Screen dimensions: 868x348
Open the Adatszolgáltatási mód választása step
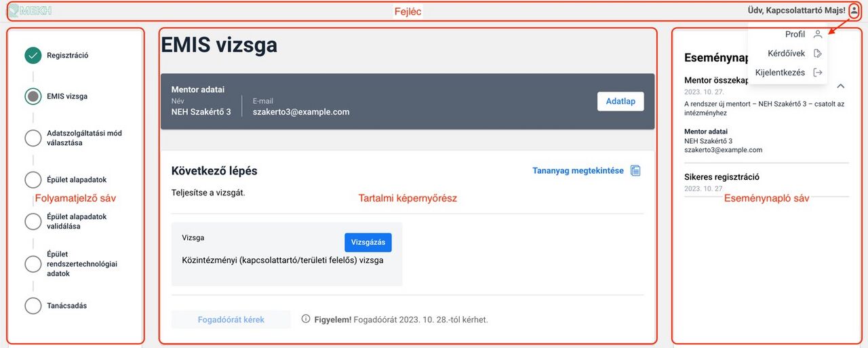pos(84,138)
